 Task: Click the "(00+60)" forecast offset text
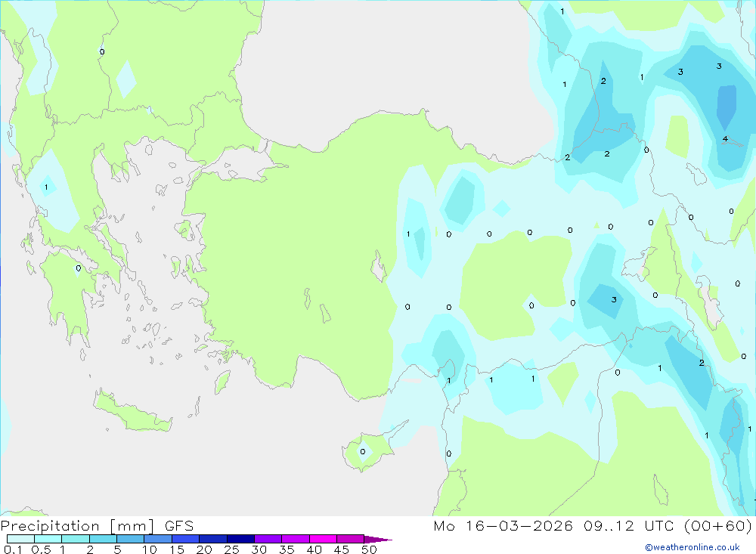(718, 526)
